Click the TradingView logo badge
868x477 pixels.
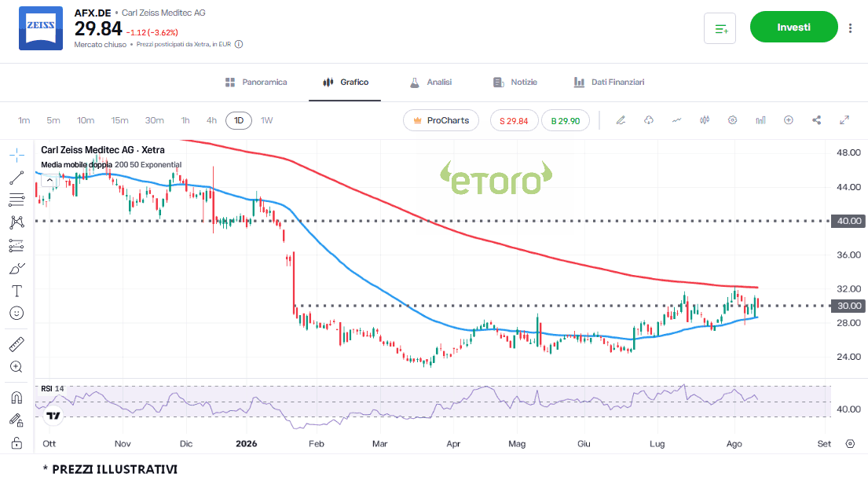pyautogui.click(x=53, y=416)
